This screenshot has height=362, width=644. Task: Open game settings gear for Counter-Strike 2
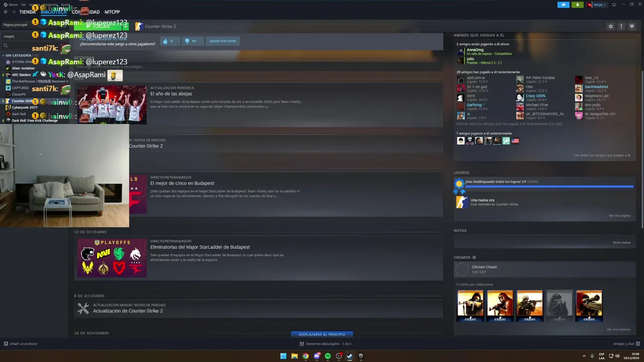(611, 26)
